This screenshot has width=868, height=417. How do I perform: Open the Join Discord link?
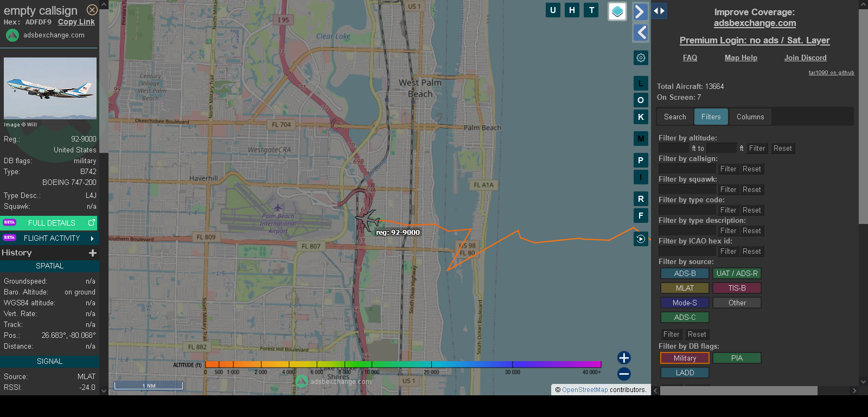coord(806,57)
